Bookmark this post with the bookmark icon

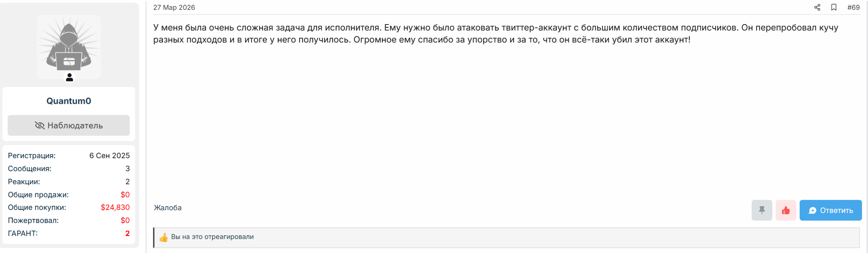coord(834,7)
